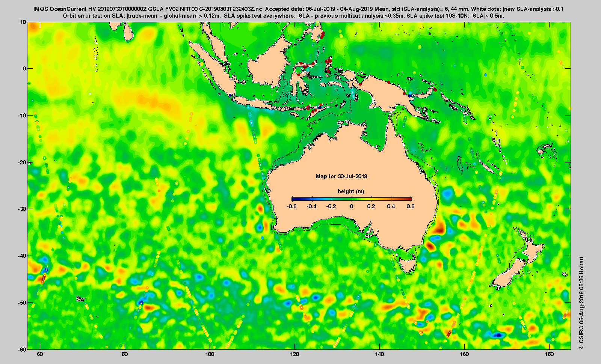Click the 'IMOS OceanCurrent HV' title line
Screen dimensions: 601x364
[298, 9]
